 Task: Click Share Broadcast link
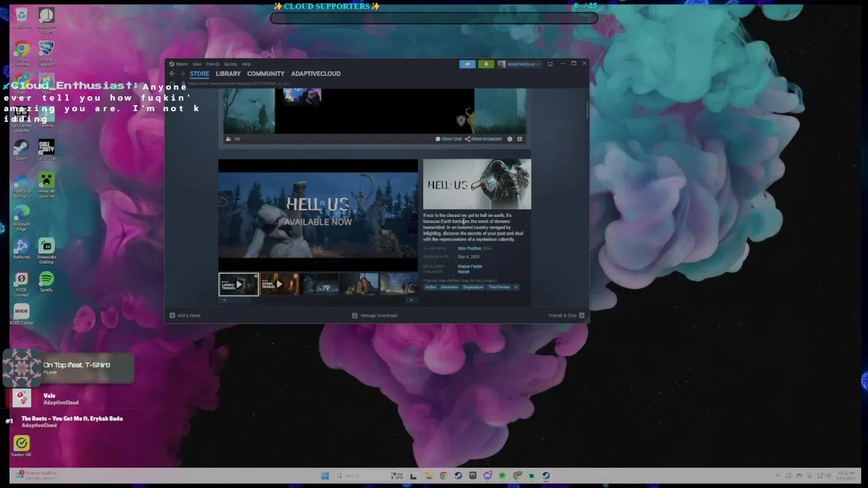pyautogui.click(x=484, y=139)
